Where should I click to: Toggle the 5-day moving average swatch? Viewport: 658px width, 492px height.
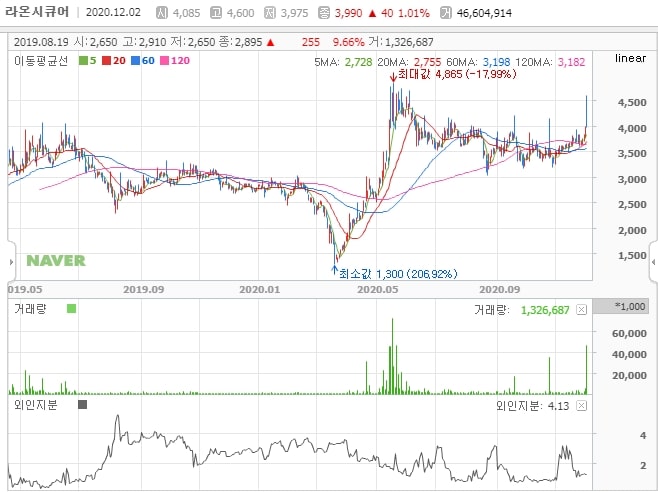83,61
